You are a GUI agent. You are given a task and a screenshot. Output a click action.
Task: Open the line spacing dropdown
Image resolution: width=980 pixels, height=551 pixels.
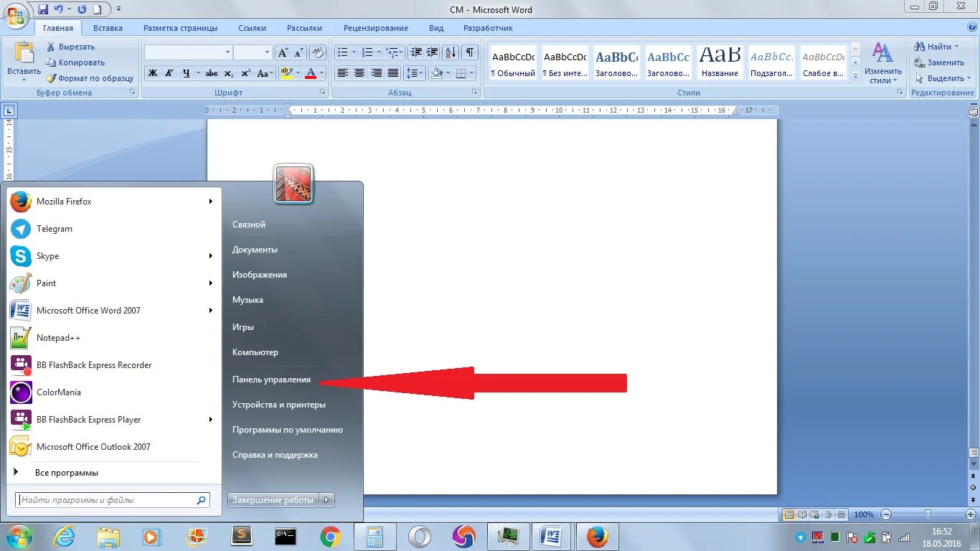415,73
